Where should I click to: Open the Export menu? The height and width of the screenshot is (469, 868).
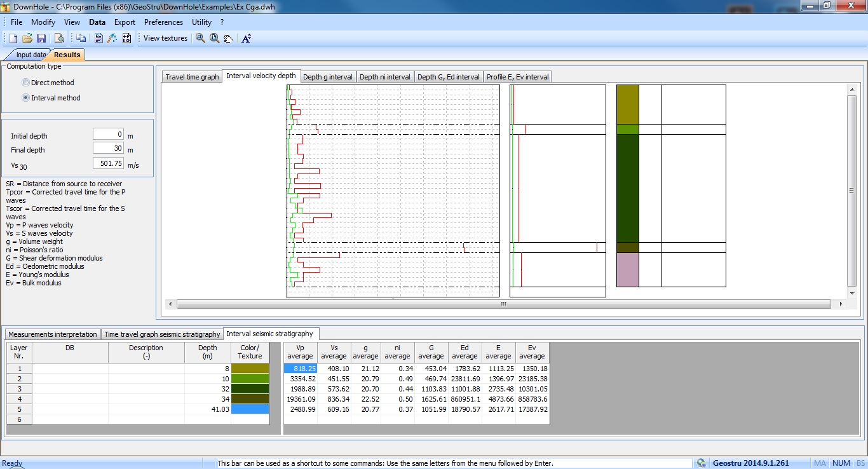pos(125,22)
